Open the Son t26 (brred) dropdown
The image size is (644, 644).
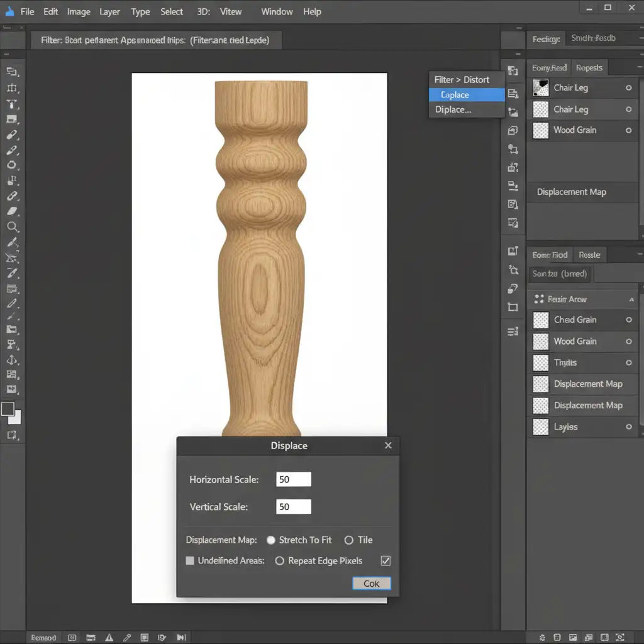click(x=560, y=274)
